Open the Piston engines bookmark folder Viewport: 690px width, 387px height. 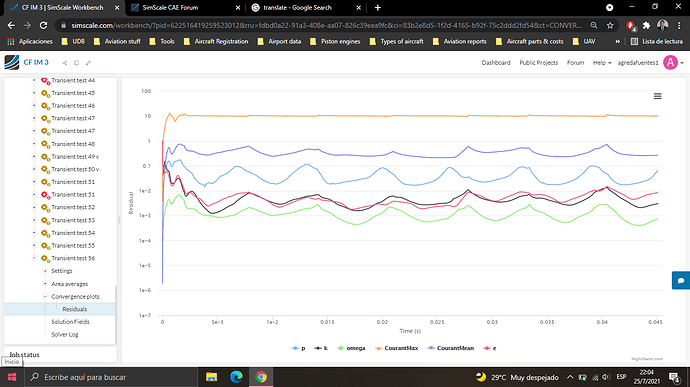(x=335, y=41)
